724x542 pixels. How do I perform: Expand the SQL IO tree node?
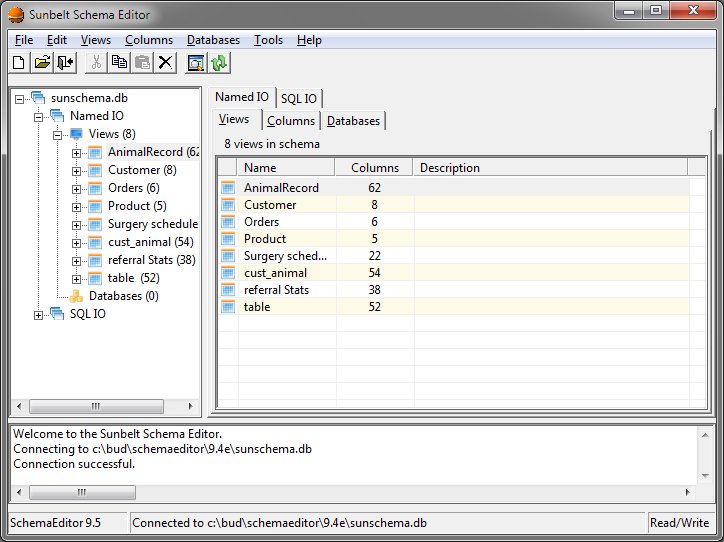point(39,315)
